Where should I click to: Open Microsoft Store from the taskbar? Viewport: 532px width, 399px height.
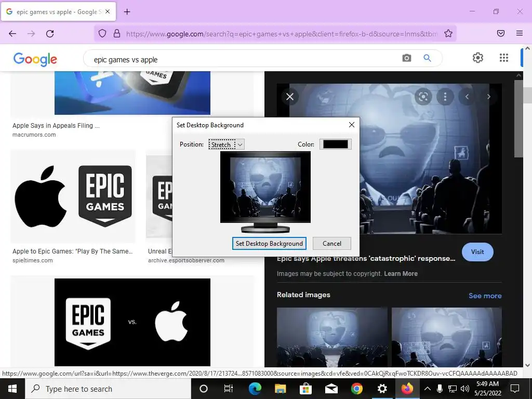[305, 389]
